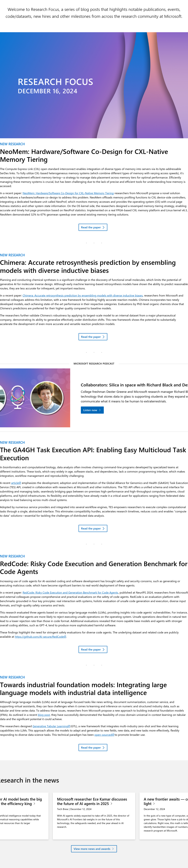Open the Collaborators: Silica in space podcast title
Screen dimensions: 188x868
point(134,385)
